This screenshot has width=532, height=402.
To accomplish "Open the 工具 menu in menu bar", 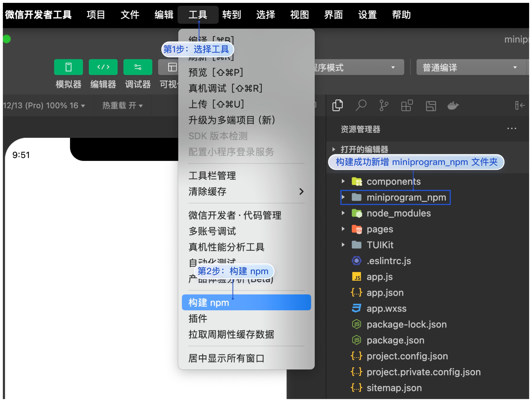I will [x=198, y=15].
